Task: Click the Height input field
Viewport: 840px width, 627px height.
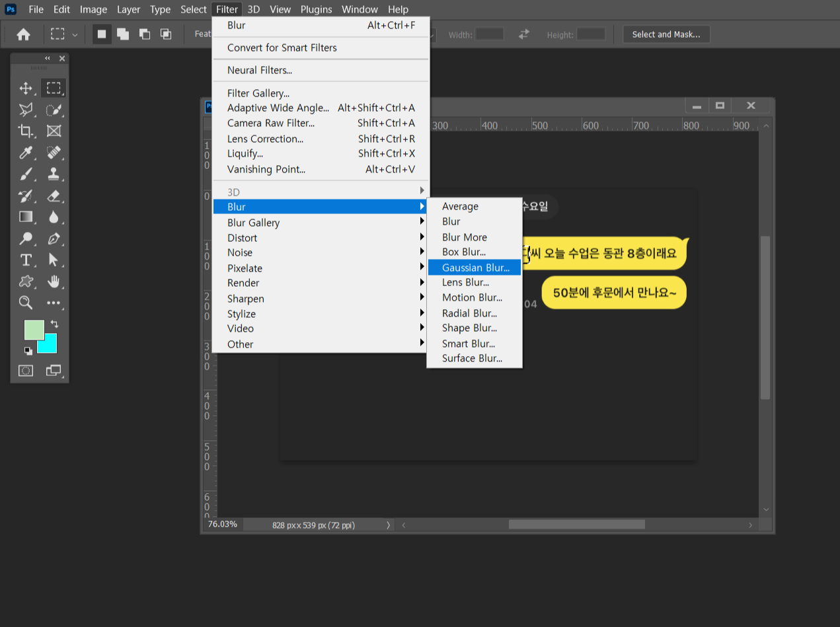Action: coord(591,34)
